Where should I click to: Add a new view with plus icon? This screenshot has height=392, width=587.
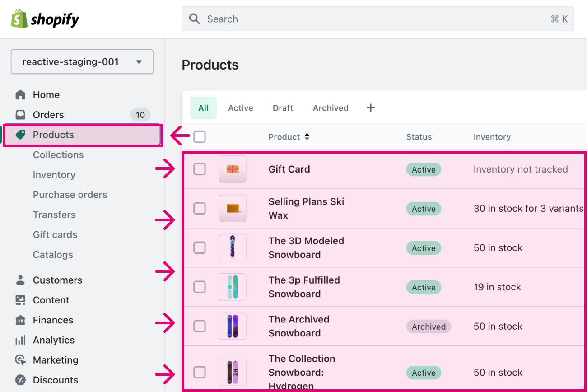(370, 108)
